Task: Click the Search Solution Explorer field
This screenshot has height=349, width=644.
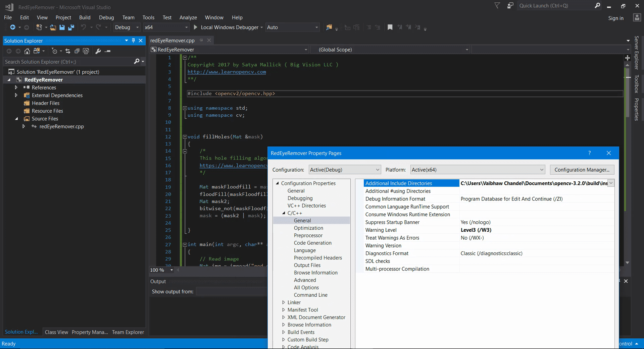Action: [x=69, y=62]
